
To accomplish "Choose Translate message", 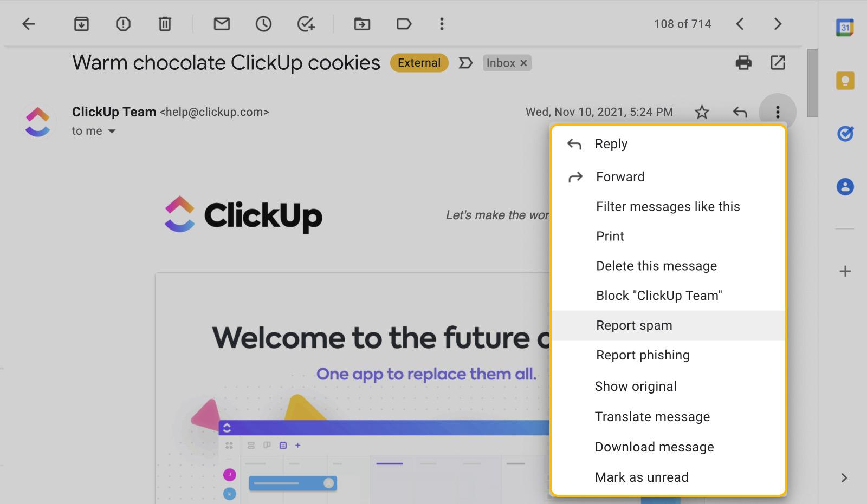I will [x=668, y=417].
